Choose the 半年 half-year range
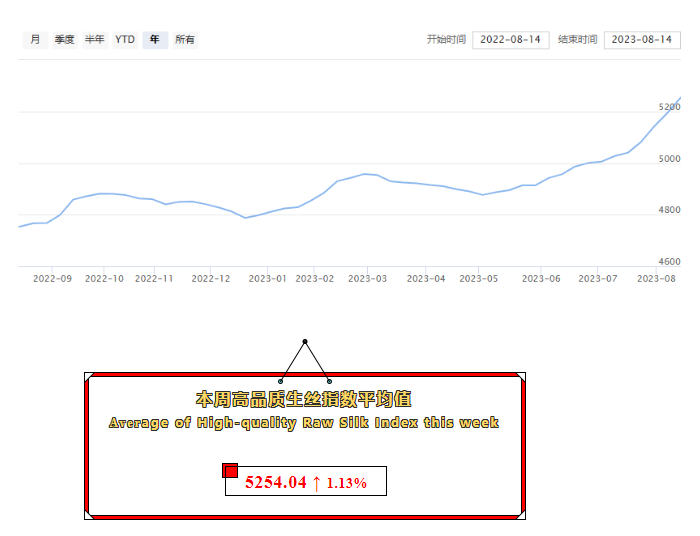 tap(94, 40)
